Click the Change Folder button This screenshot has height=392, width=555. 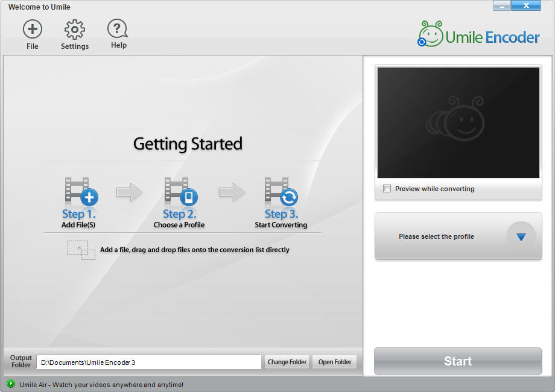tap(287, 362)
